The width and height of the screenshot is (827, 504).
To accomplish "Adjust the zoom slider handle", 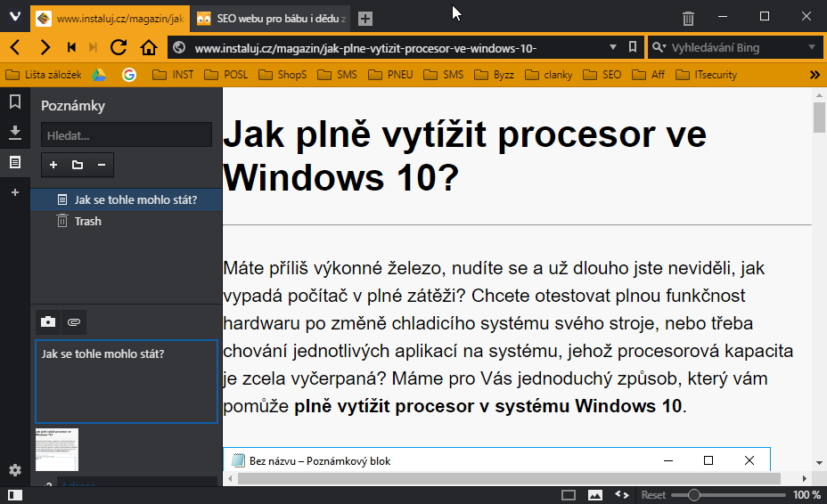I will pyautogui.click(x=694, y=495).
